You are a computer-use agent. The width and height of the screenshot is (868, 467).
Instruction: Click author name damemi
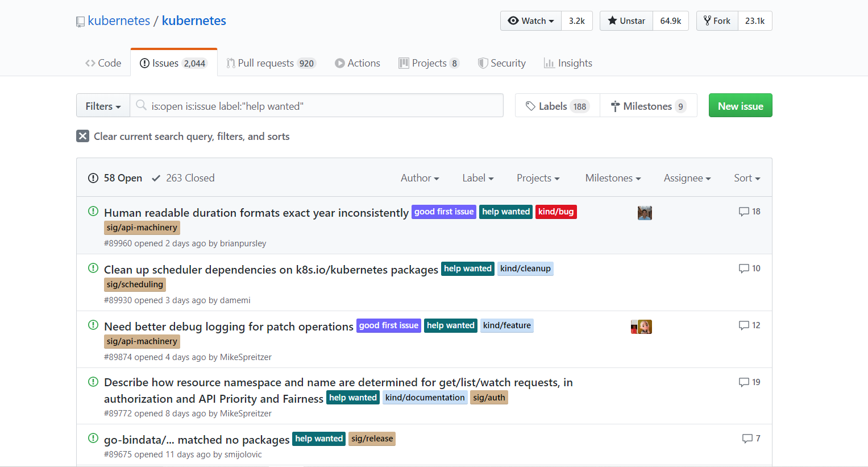235,300
